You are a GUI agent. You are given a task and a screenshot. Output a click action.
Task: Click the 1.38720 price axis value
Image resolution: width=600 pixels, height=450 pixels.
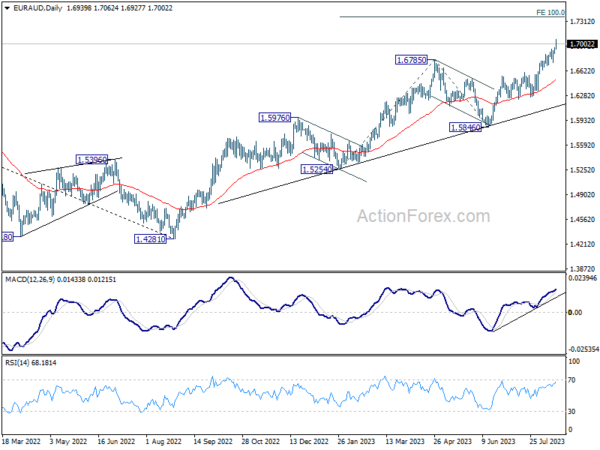[582, 269]
